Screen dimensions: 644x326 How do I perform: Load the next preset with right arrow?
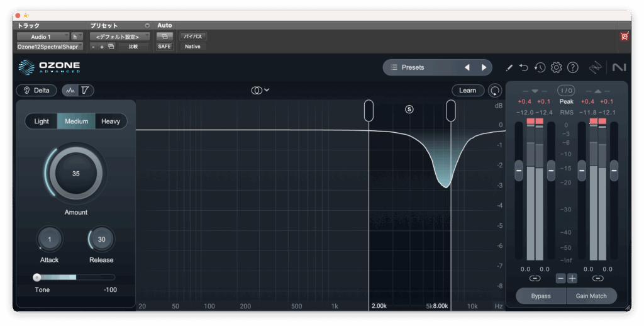click(x=484, y=67)
